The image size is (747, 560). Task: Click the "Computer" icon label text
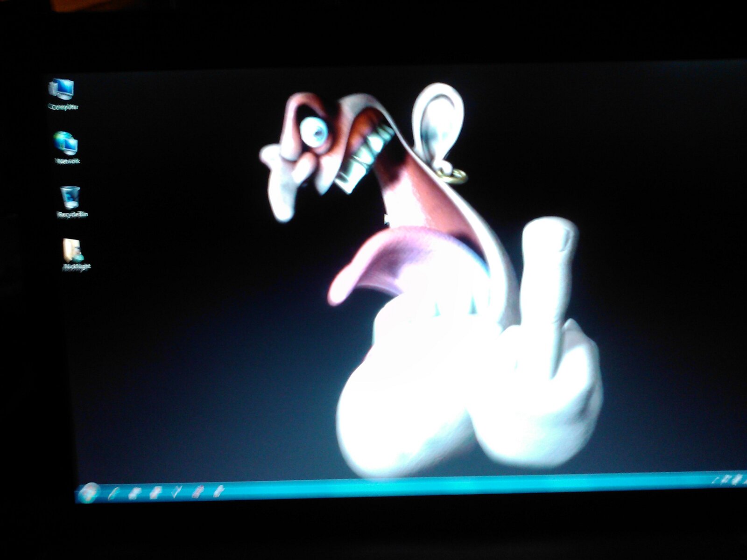pyautogui.click(x=64, y=107)
